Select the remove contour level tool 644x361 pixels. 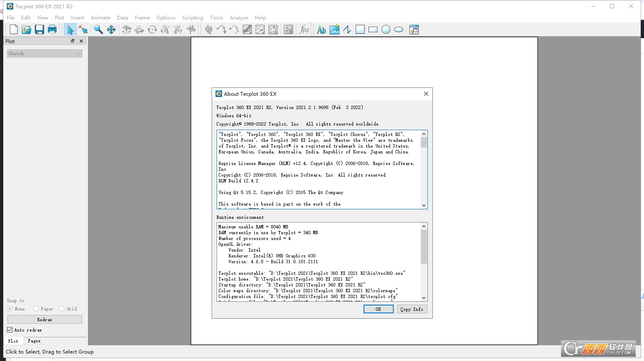(260, 29)
